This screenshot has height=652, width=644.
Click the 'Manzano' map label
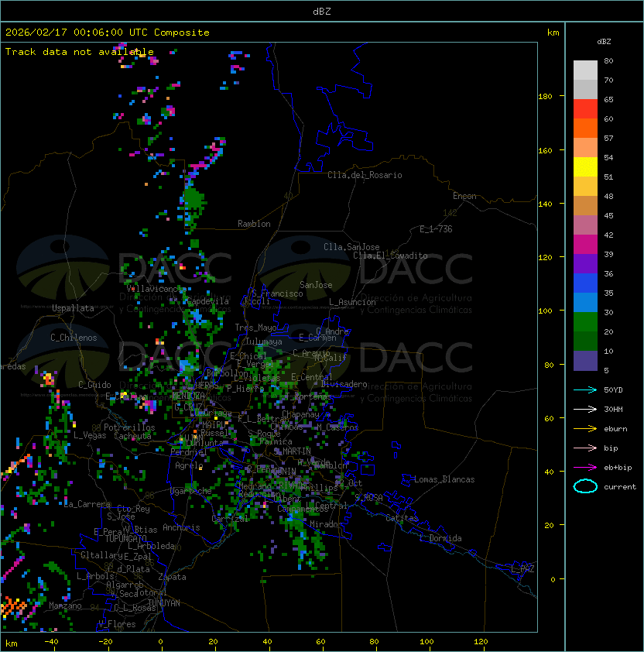tap(65, 606)
